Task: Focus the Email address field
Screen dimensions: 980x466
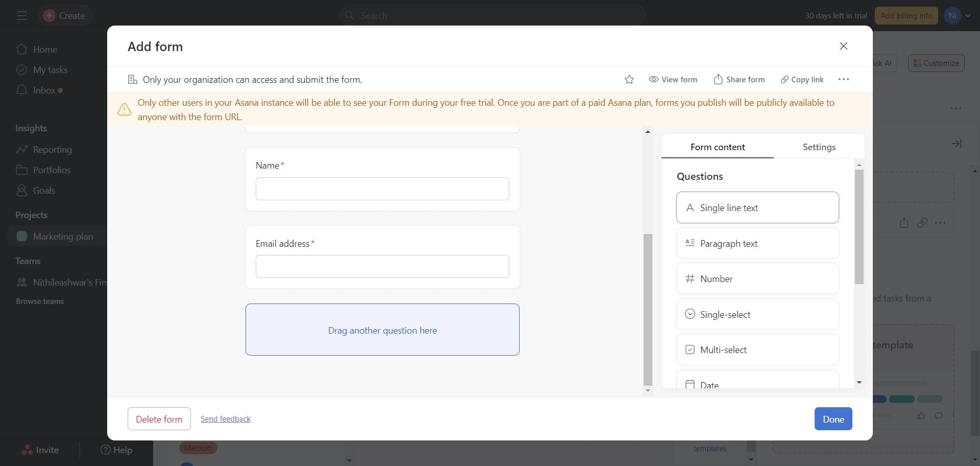Action: click(382, 267)
